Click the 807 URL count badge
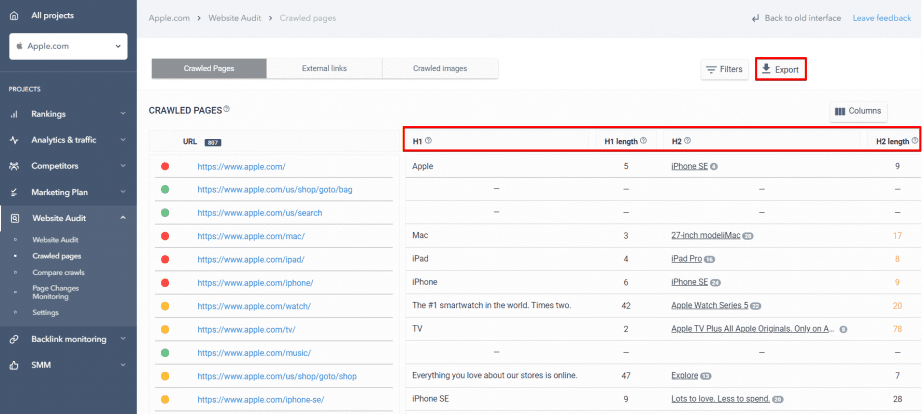This screenshot has width=924, height=414. [213, 143]
